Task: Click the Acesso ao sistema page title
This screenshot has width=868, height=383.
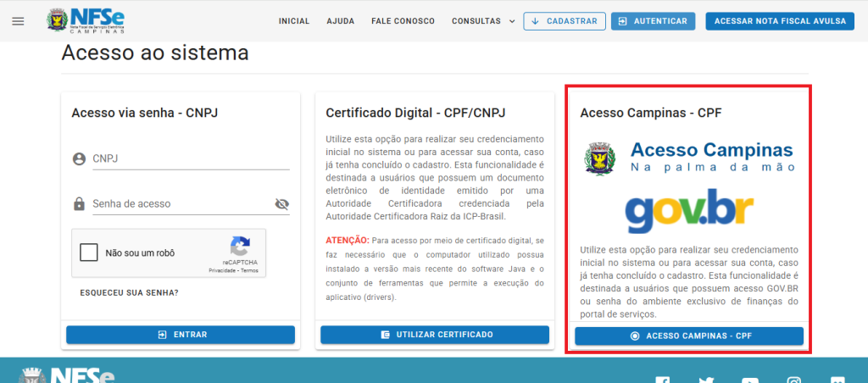Action: (x=155, y=53)
